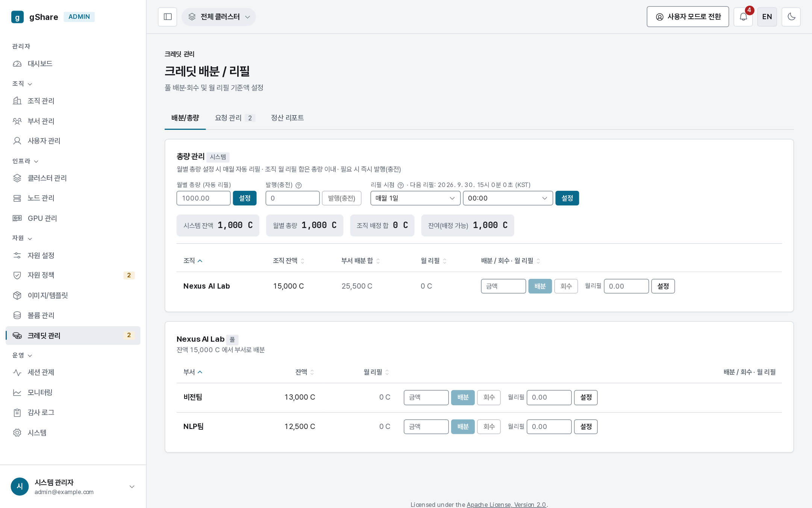Image resolution: width=812 pixels, height=508 pixels.
Task: Focus the 금액 field in Nexus AI Lab row
Action: tap(503, 286)
